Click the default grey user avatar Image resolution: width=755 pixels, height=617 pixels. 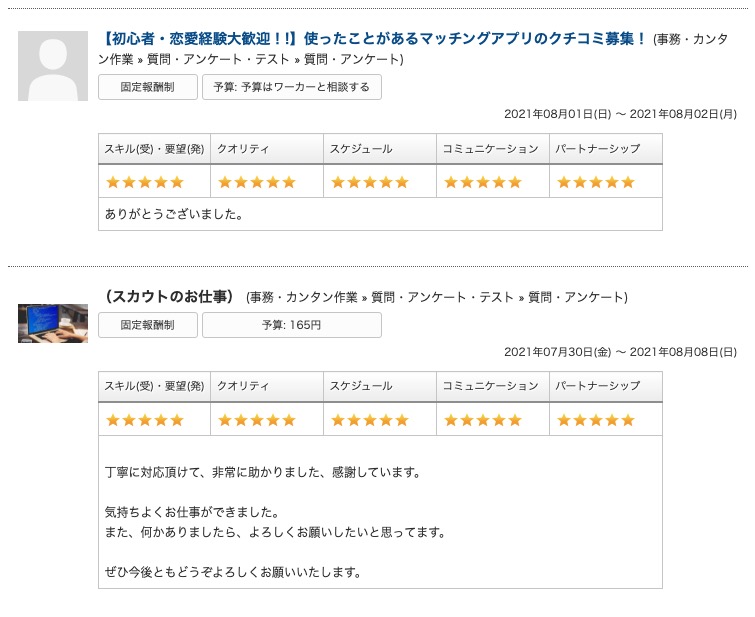(x=53, y=66)
